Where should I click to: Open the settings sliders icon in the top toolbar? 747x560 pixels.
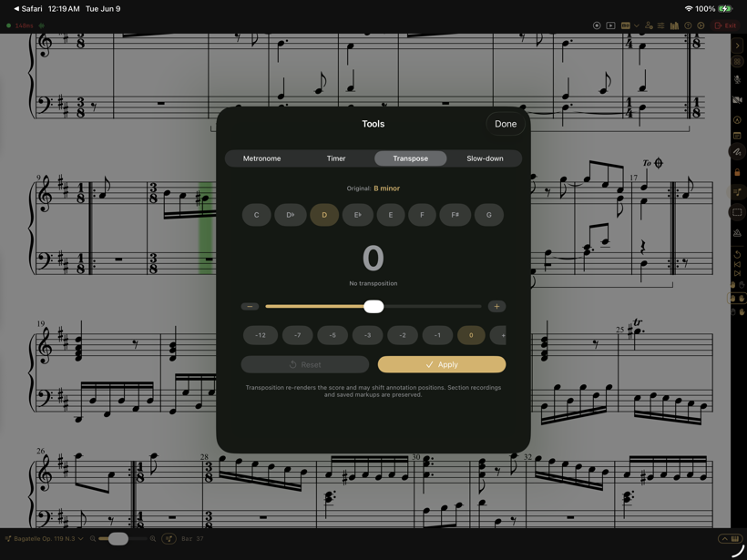660,25
